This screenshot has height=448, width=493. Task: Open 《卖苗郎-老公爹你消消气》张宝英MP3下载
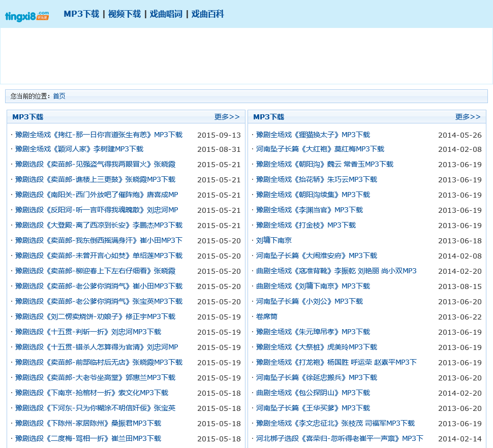pyautogui.click(x=99, y=301)
